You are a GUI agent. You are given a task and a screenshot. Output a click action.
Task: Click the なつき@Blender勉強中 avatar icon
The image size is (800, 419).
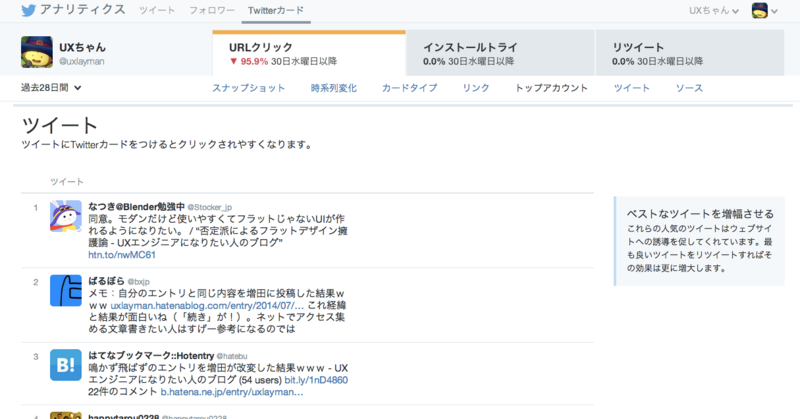click(x=66, y=216)
